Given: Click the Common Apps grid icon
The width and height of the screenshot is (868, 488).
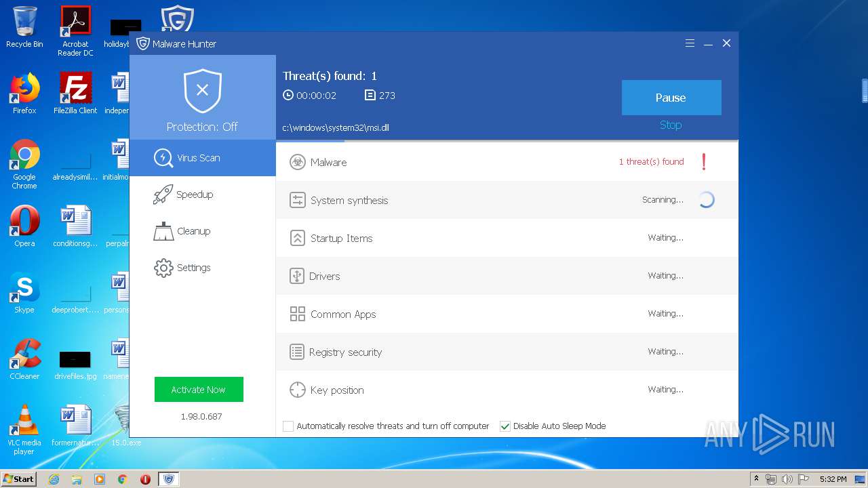Looking at the screenshot, I should (x=297, y=314).
